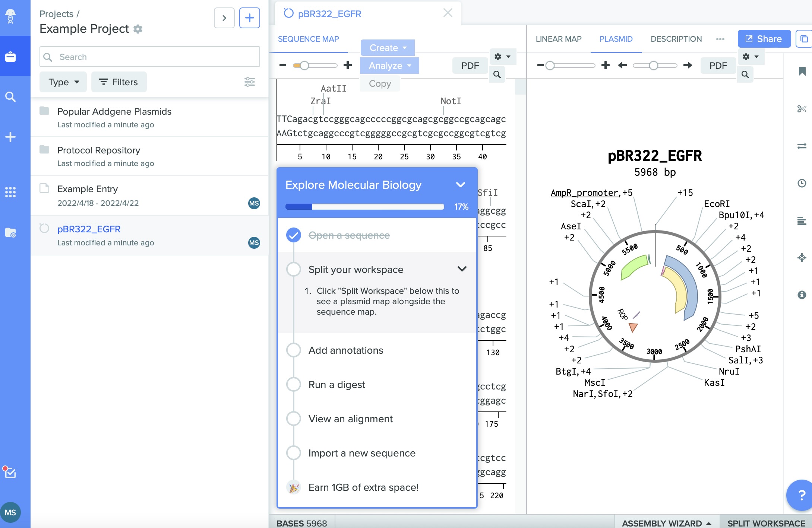This screenshot has height=528, width=812.
Task: Switch to the DESCRIPTION tab
Action: point(676,38)
